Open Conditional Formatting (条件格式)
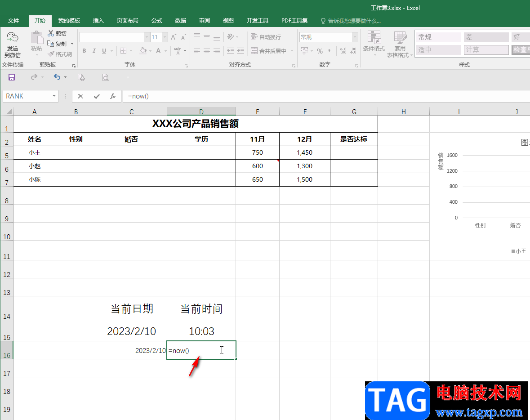Screen dimensions: 530x420 click(374, 43)
